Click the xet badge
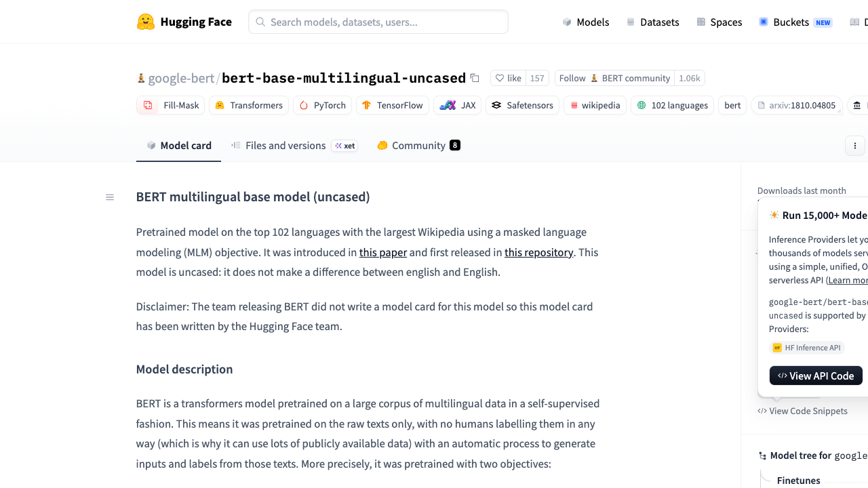The image size is (868, 488). (x=344, y=146)
